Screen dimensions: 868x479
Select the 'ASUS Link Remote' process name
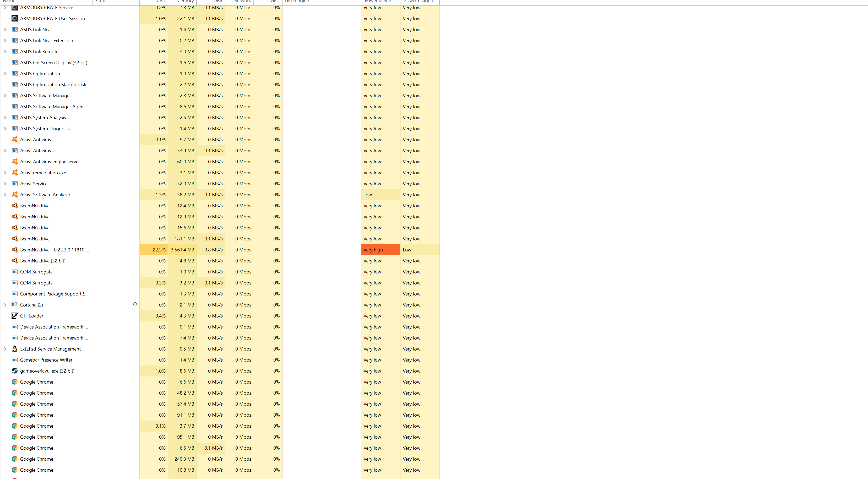tap(39, 52)
